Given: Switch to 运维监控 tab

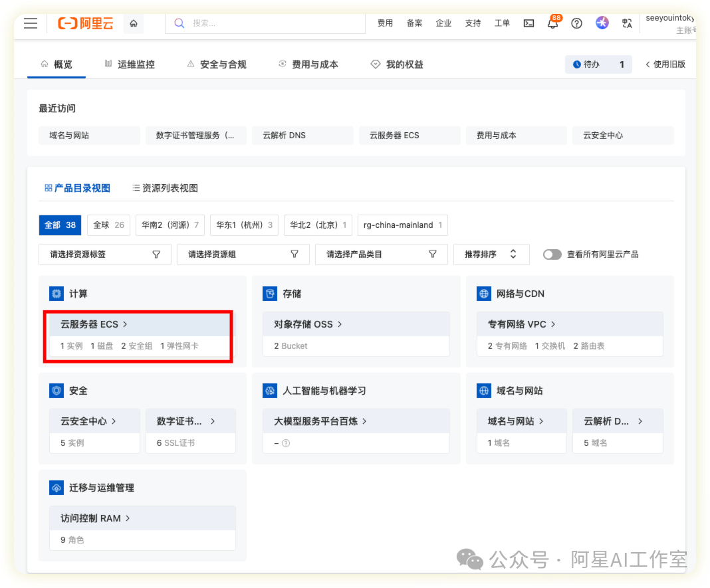Looking at the screenshot, I should 130,64.
